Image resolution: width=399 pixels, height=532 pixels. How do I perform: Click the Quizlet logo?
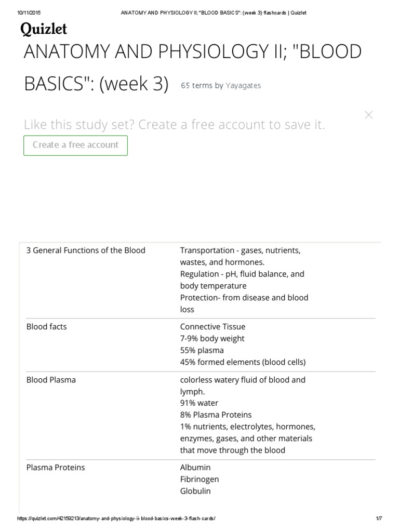[44, 29]
